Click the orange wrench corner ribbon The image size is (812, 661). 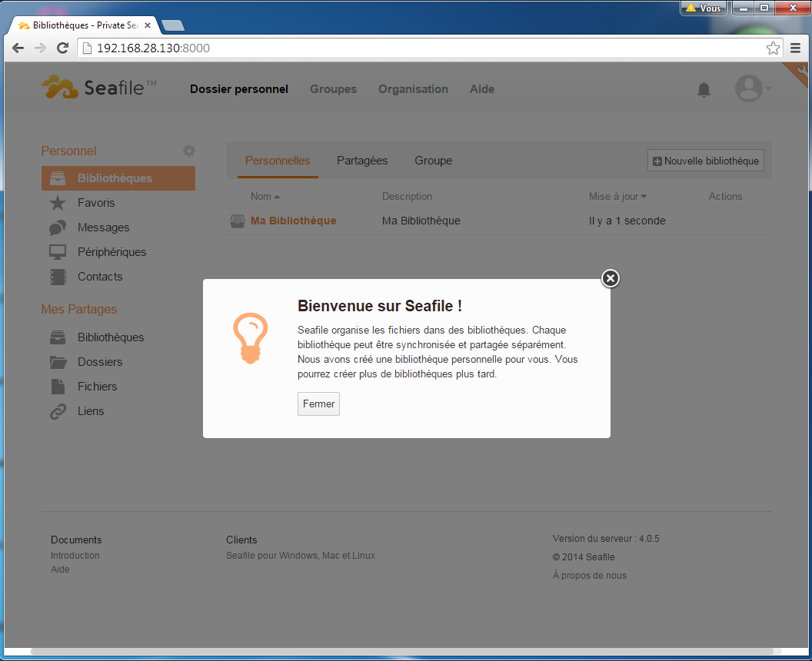[800, 72]
